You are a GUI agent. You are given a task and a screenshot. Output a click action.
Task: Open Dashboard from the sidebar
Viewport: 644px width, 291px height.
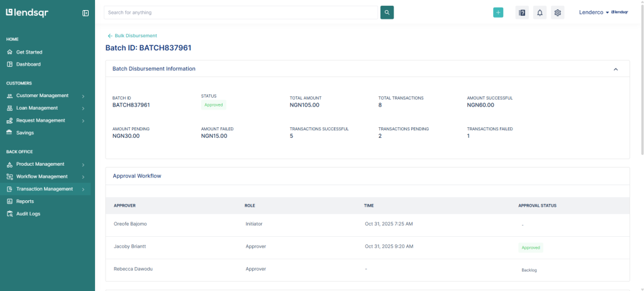tap(28, 64)
